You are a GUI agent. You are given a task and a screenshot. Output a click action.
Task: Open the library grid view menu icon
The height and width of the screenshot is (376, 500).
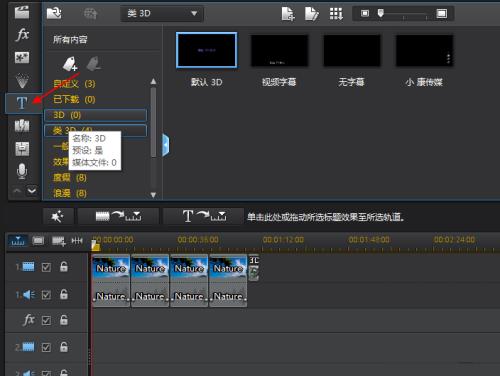click(336, 14)
